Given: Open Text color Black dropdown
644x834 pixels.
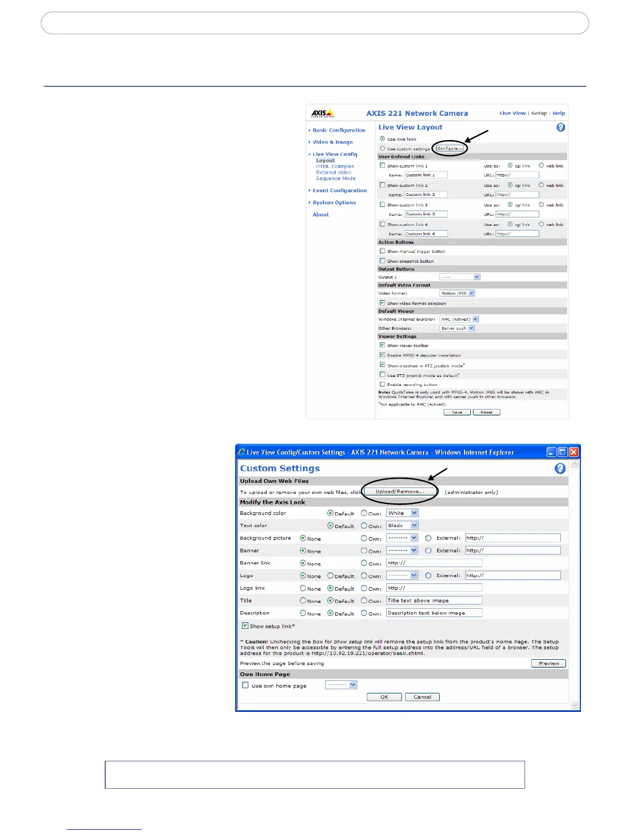Looking at the screenshot, I should (402, 525).
